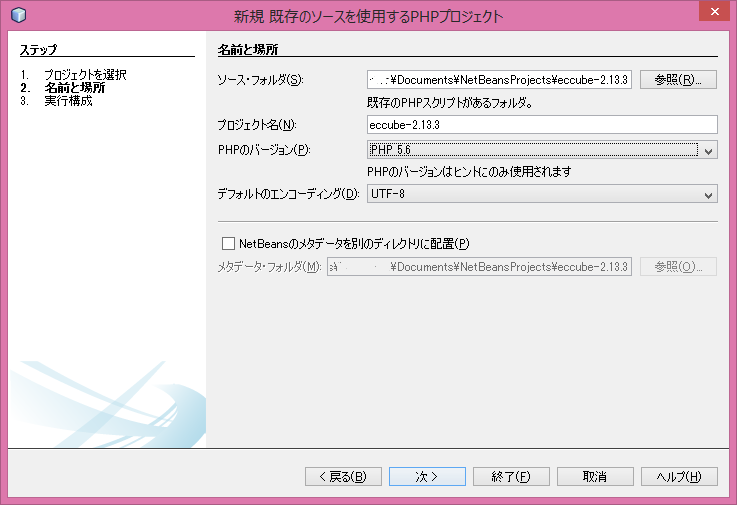Enable NetBeans metadata in separate directory checkbox

pyautogui.click(x=228, y=244)
